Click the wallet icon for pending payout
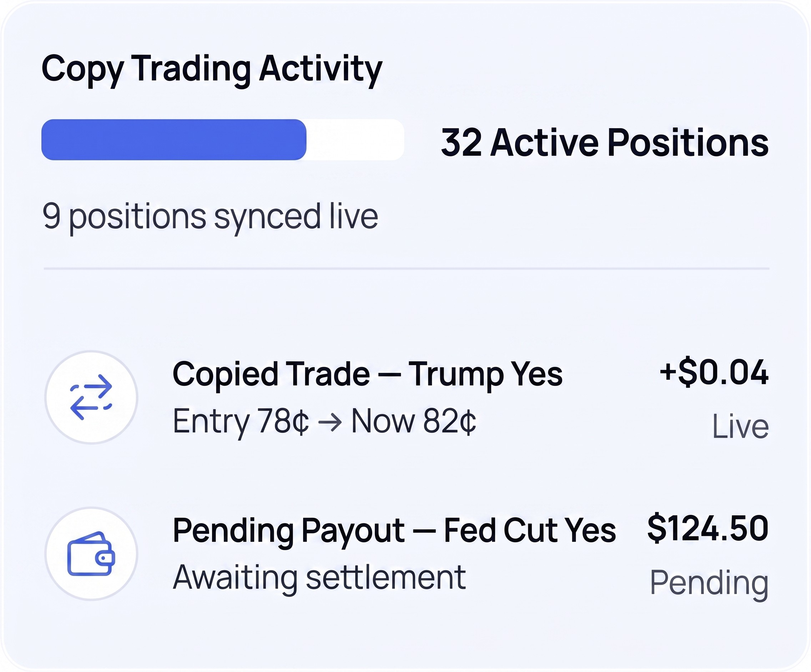 (x=91, y=553)
